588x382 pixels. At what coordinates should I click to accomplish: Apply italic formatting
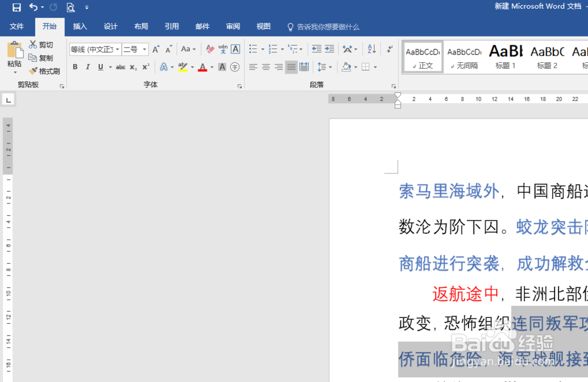click(87, 66)
